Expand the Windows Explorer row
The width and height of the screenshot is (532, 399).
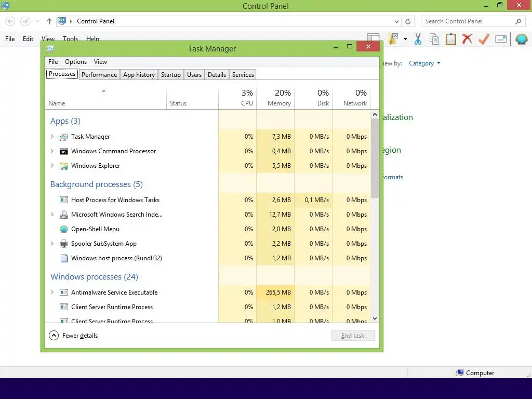point(52,166)
